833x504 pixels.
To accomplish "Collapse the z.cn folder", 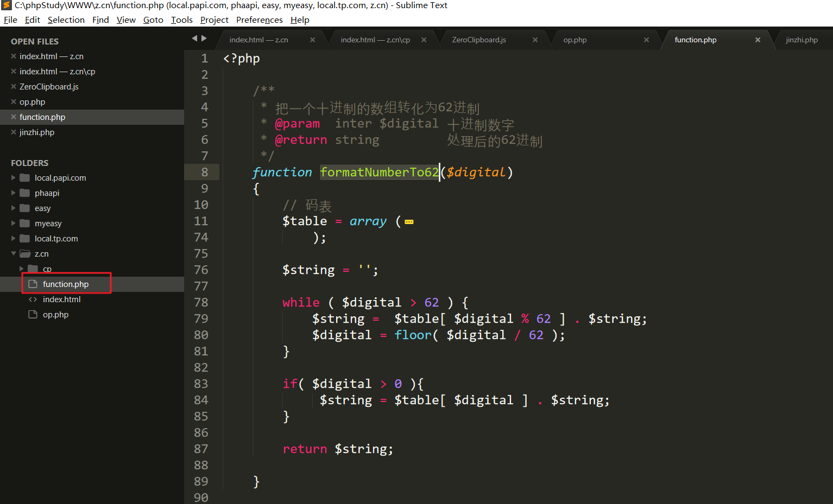I will (x=14, y=253).
